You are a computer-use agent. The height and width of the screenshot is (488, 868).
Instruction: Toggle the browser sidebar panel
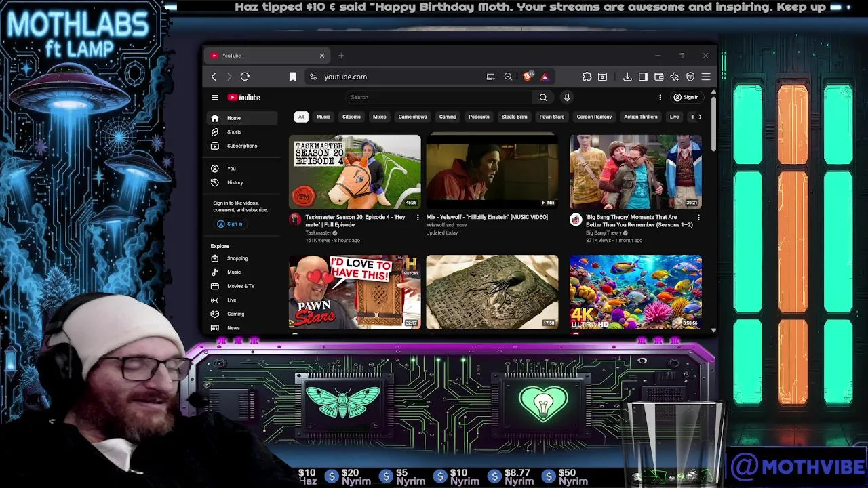(643, 77)
